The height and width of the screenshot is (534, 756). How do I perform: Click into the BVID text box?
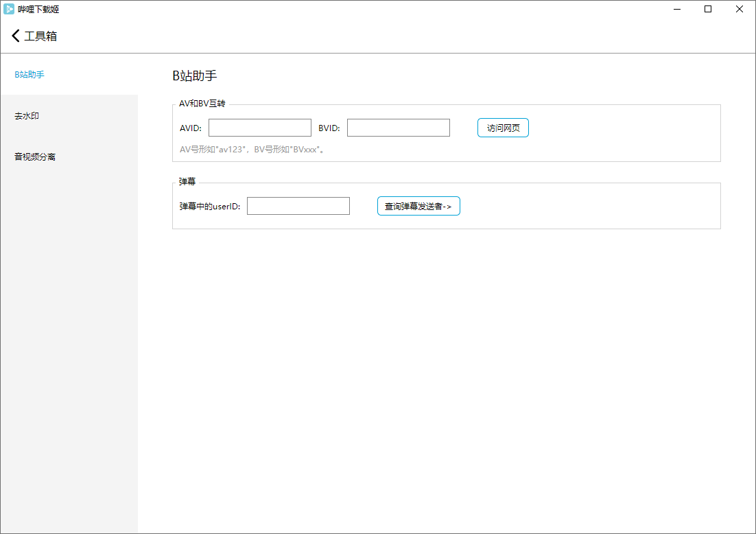(x=398, y=128)
